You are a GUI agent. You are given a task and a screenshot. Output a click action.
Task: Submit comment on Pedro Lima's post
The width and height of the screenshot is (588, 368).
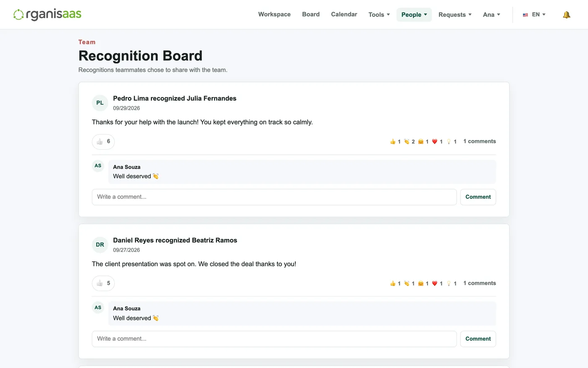point(478,197)
